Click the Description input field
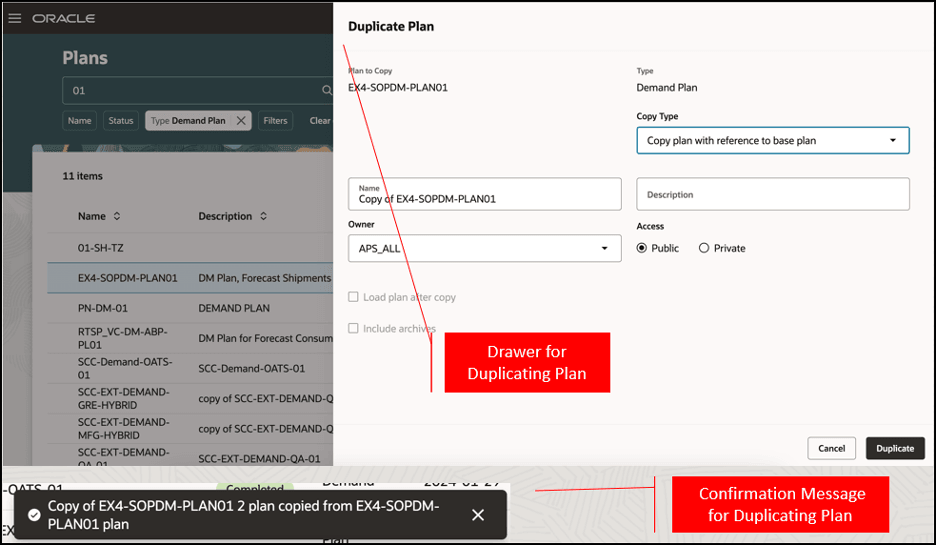The width and height of the screenshot is (936, 546). [772, 194]
